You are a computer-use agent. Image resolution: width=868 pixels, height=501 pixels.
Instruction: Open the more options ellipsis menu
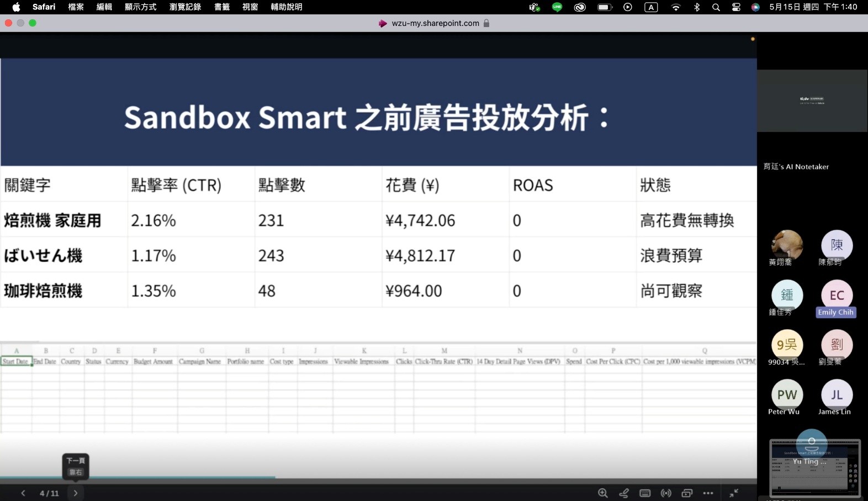pyautogui.click(x=708, y=493)
